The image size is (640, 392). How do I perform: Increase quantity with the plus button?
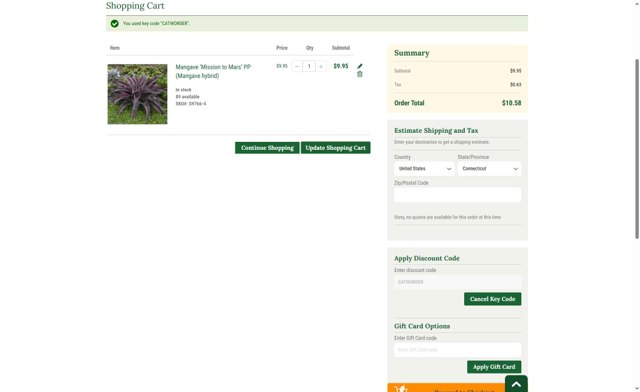[x=321, y=66]
